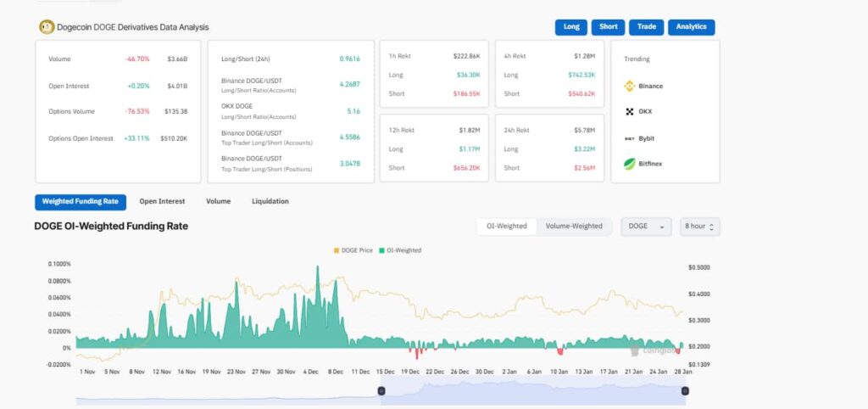Click the OKX exchange icon
Screen dimensions: 868x409
pos(630,111)
